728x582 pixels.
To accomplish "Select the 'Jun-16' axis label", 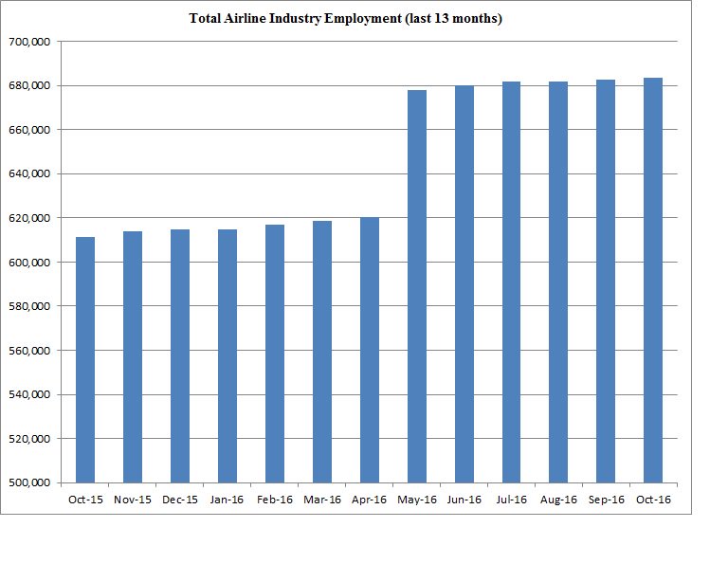I will [x=464, y=500].
